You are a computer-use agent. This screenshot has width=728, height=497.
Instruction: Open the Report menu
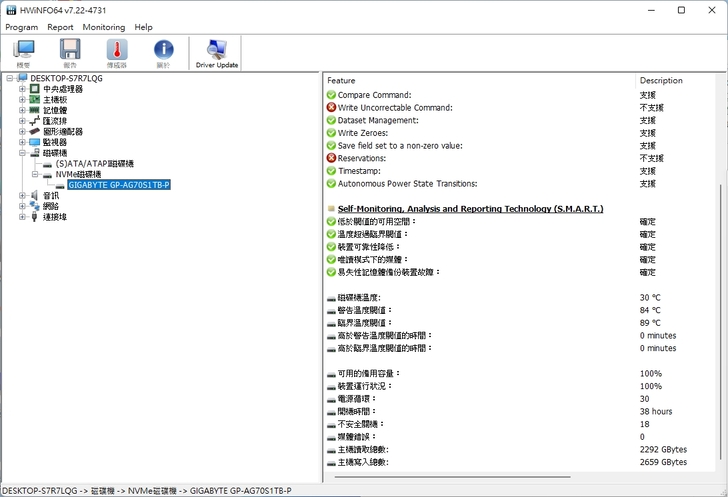[x=60, y=27]
